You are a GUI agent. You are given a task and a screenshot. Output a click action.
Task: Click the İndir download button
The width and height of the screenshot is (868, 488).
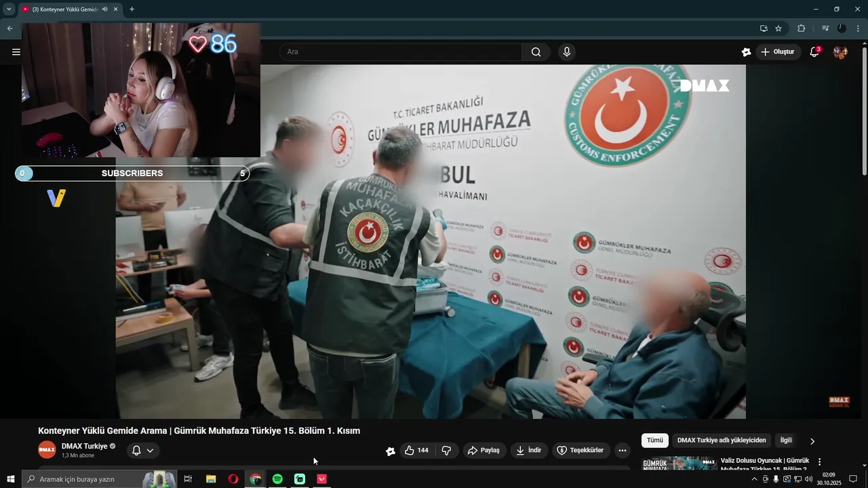[x=528, y=450]
